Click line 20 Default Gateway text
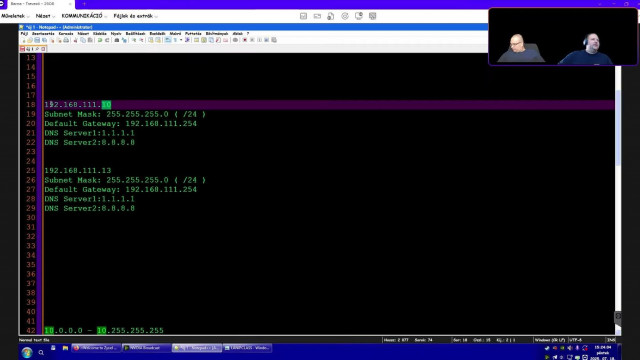The height and width of the screenshot is (360, 640). coord(120,124)
